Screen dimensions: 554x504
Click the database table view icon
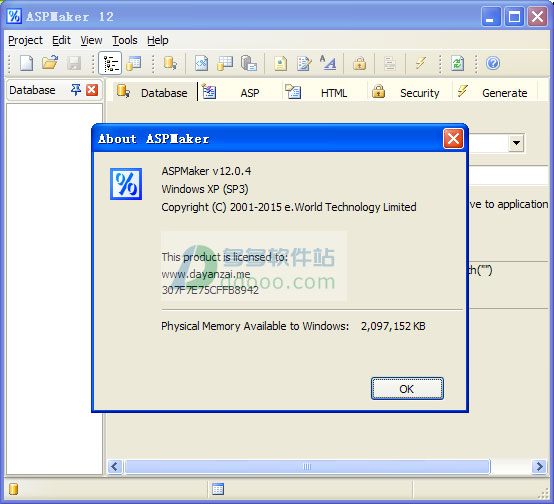pyautogui.click(x=134, y=64)
